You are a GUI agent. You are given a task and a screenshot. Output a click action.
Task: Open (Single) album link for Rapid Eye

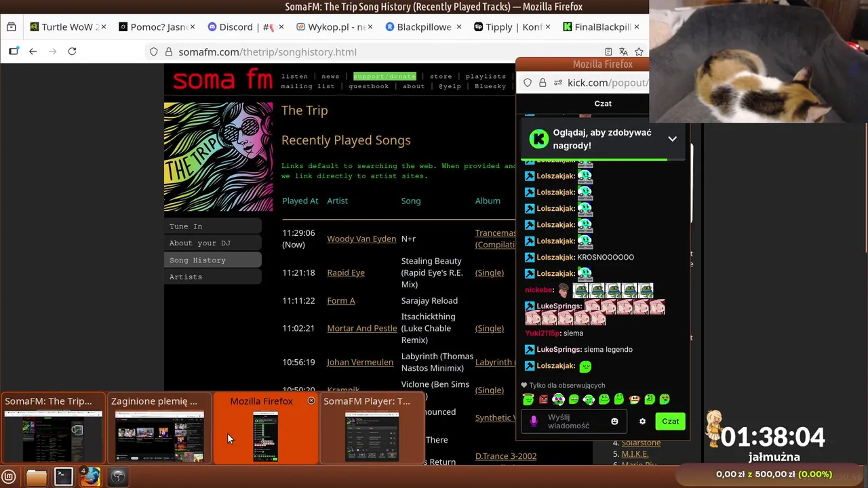click(490, 272)
